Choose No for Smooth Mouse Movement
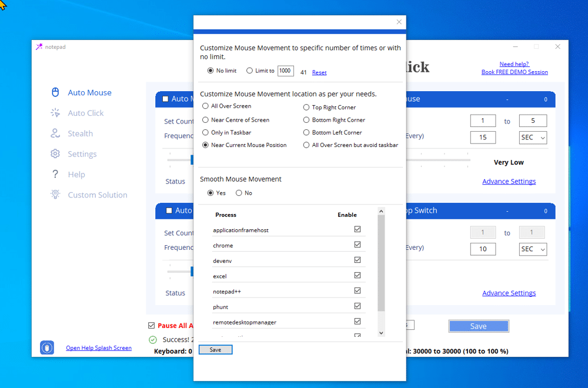The image size is (588, 388). 239,193
